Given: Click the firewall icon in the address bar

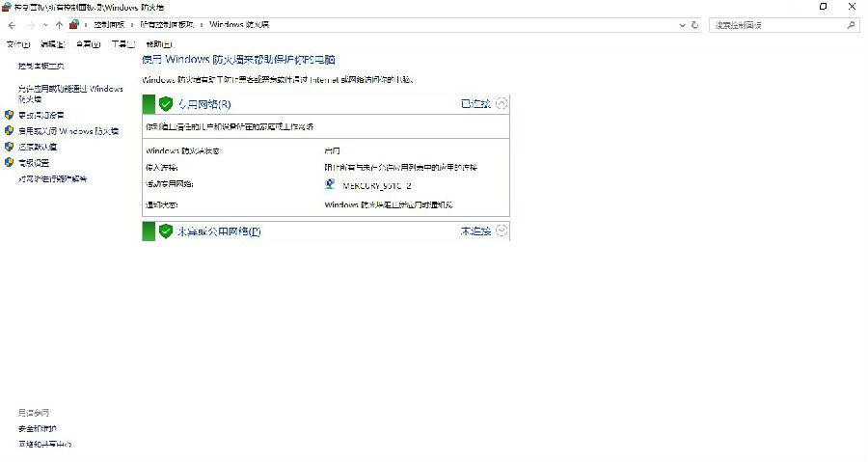Looking at the screenshot, I should [x=75, y=24].
